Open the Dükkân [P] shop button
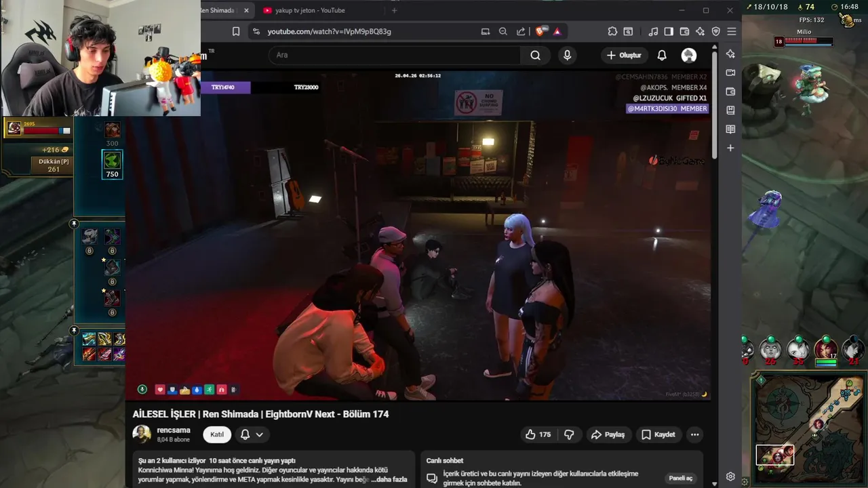 coord(54,165)
